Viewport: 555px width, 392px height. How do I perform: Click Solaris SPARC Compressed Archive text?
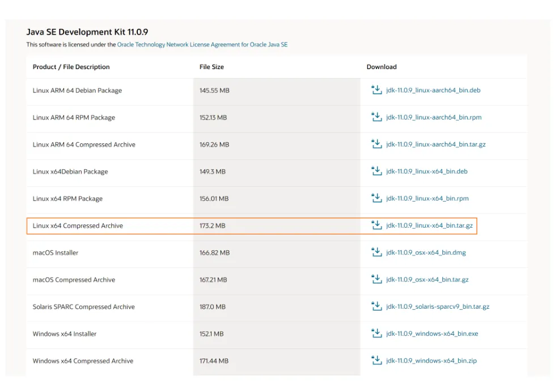click(x=83, y=307)
